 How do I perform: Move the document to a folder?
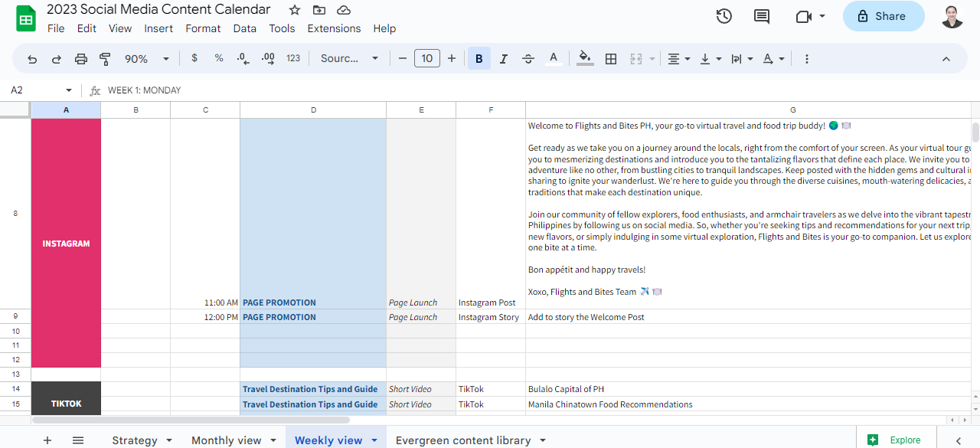pos(319,10)
